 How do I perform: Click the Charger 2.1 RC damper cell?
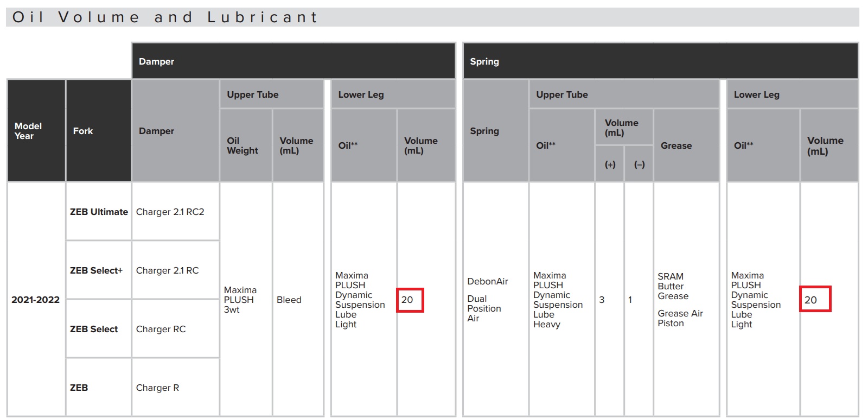175,270
